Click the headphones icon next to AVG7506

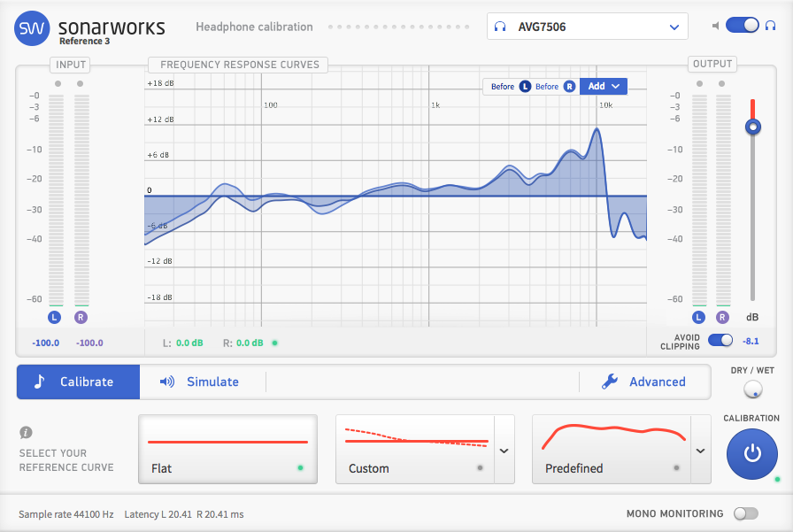(x=502, y=27)
